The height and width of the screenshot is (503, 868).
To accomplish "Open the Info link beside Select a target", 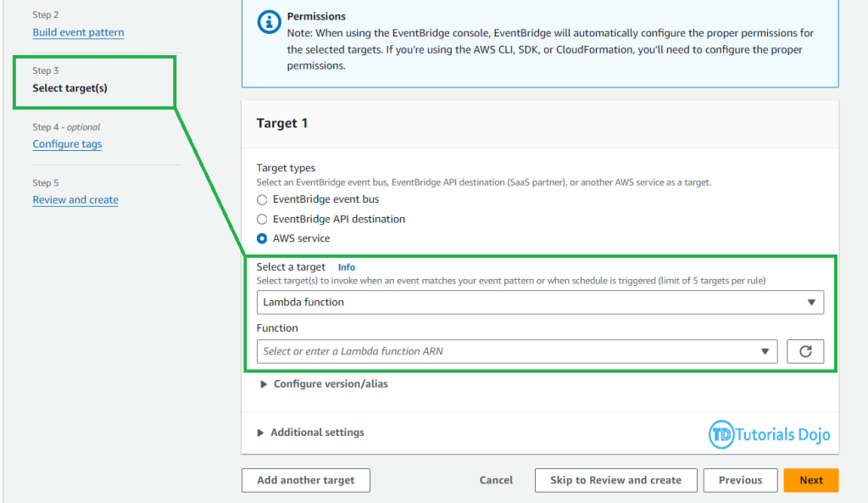I will coord(347,267).
